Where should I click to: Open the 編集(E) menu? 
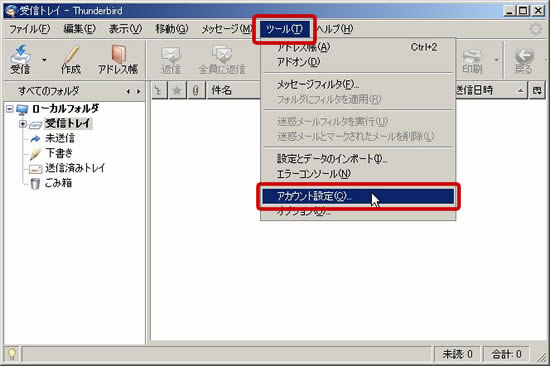(x=79, y=29)
